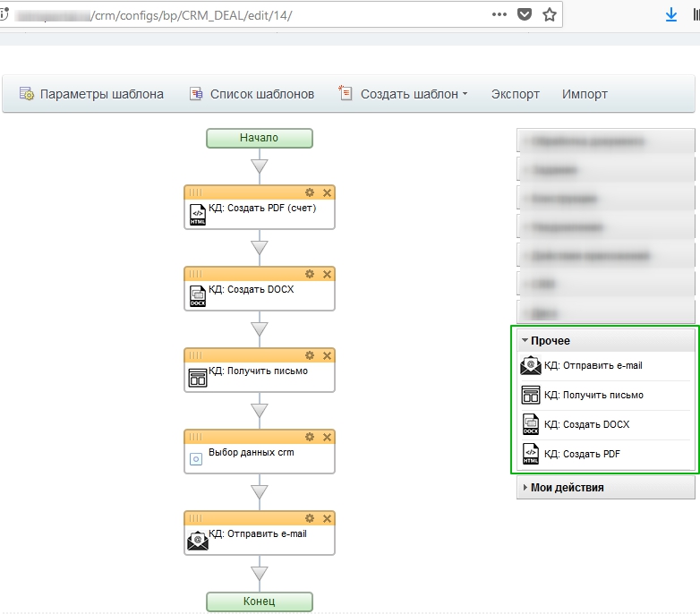Viewport: 700px width, 614px height.
Task: Open settings gear of Отправить e-mail block
Action: (x=310, y=518)
